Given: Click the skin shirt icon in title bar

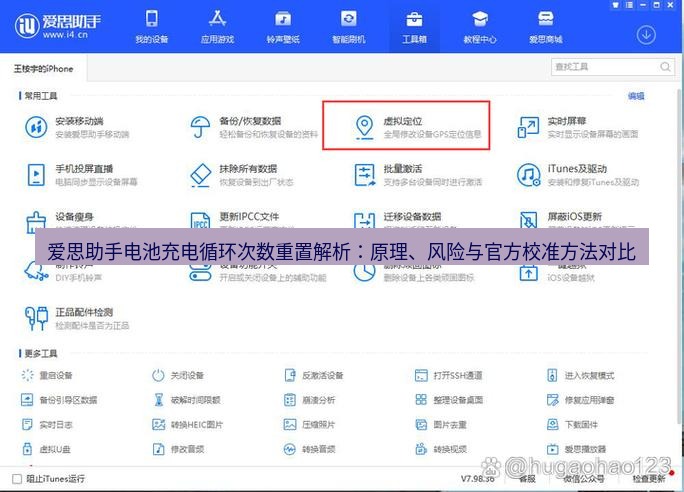Looking at the screenshot, I should pos(616,5).
